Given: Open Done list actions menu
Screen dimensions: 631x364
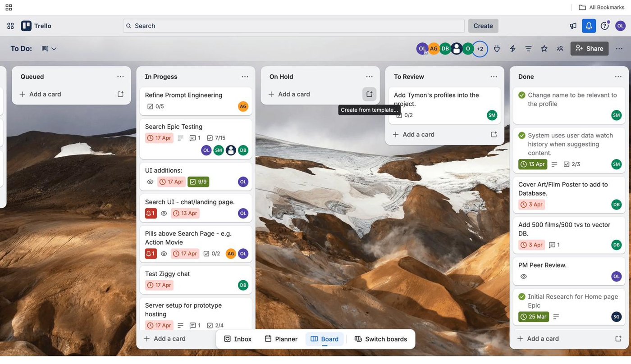Looking at the screenshot, I should 618,77.
